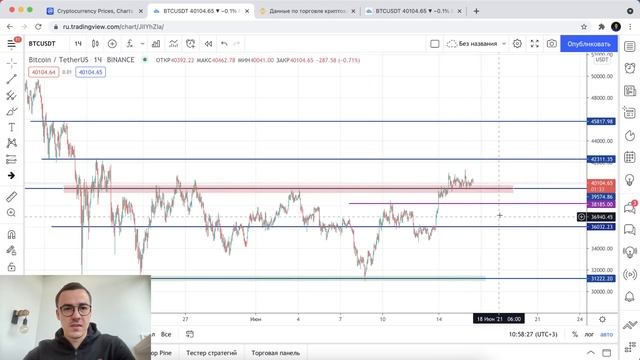The height and width of the screenshot is (360, 640).
Task: Change the BTCUSDT symbol
Action: tap(42, 44)
